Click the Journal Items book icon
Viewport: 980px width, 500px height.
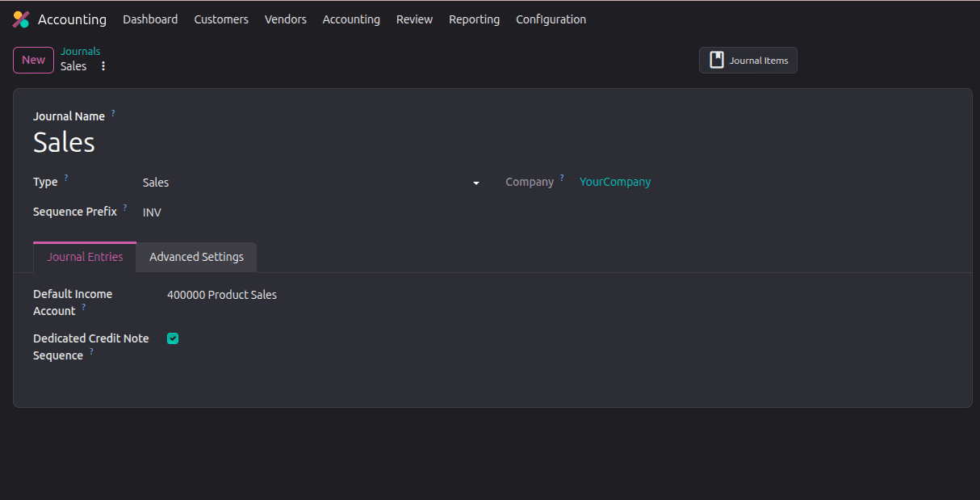(717, 60)
